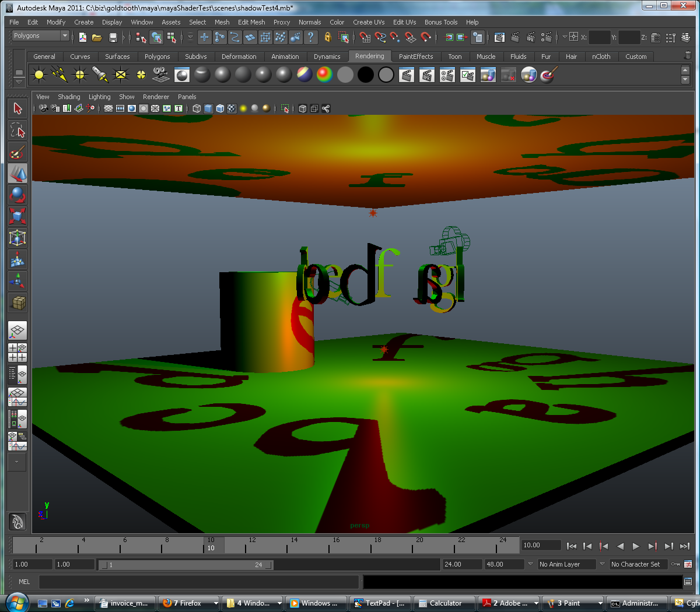Switch to four view layout
Screen dimensions: 700x612
click(x=17, y=353)
